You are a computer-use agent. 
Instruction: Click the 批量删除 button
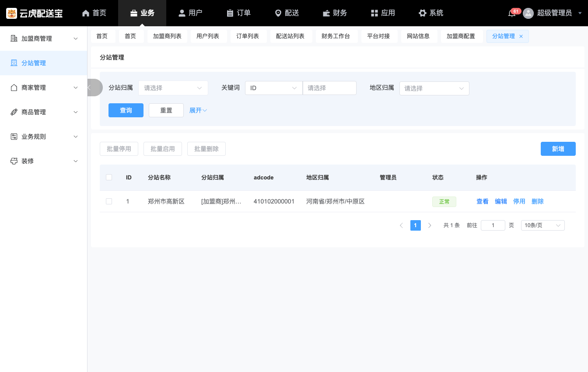tap(206, 149)
